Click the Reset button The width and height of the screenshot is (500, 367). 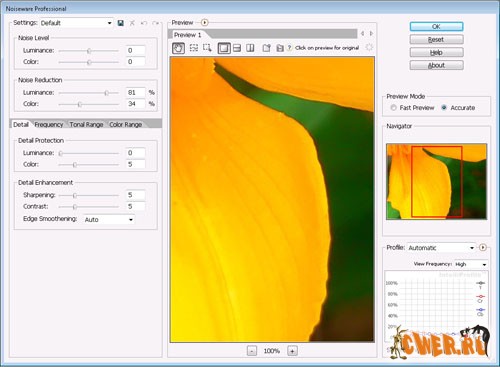point(436,39)
